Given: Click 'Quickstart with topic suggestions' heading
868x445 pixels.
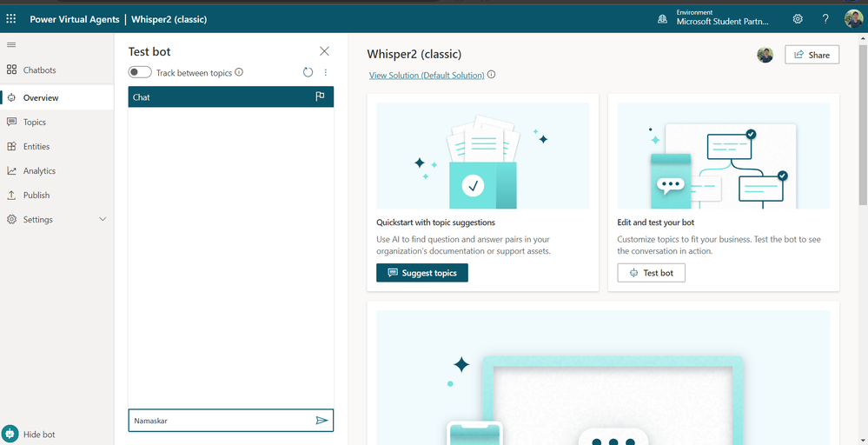Looking at the screenshot, I should 435,222.
